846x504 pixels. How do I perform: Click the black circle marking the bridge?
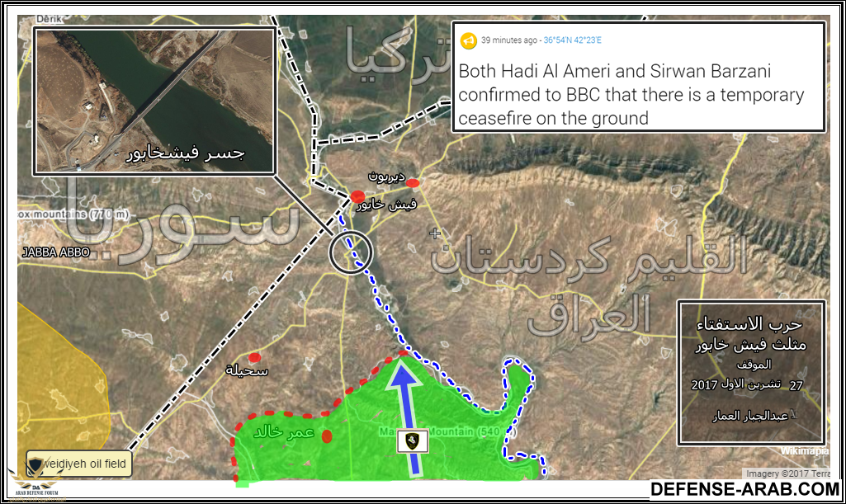[351, 252]
